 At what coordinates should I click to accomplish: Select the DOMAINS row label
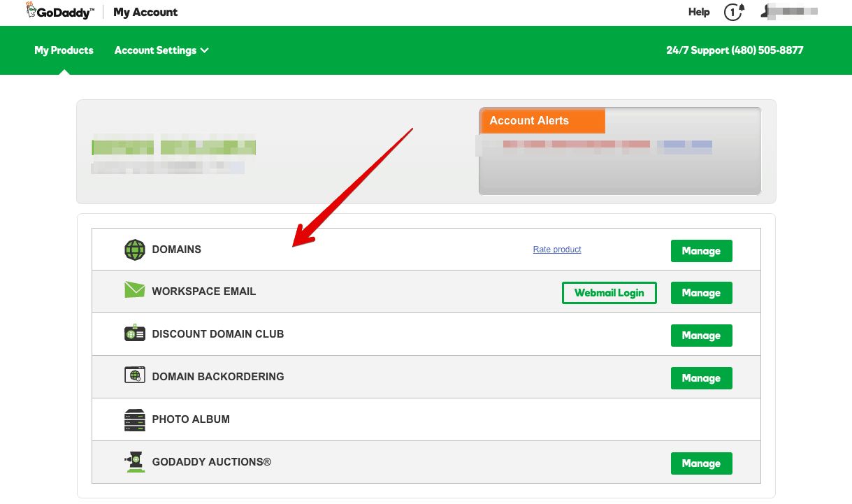click(177, 250)
